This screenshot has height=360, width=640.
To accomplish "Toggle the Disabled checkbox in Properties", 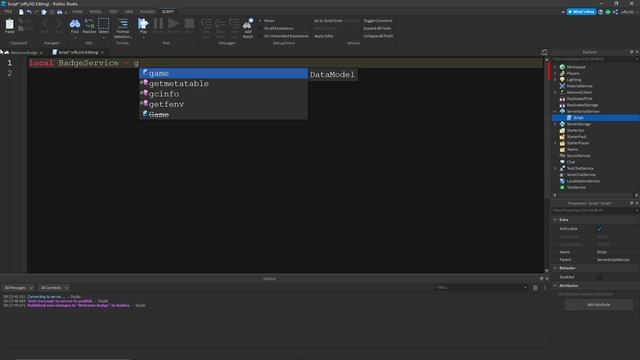I will (599, 277).
